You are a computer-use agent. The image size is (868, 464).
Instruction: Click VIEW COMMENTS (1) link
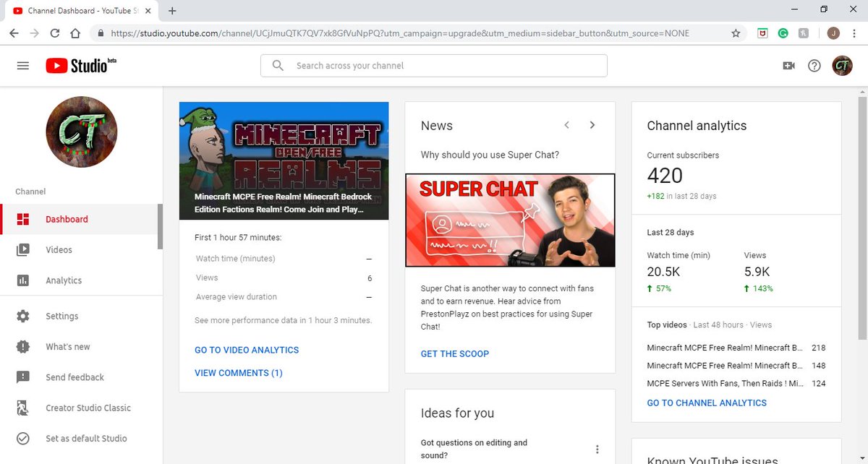[x=239, y=373]
